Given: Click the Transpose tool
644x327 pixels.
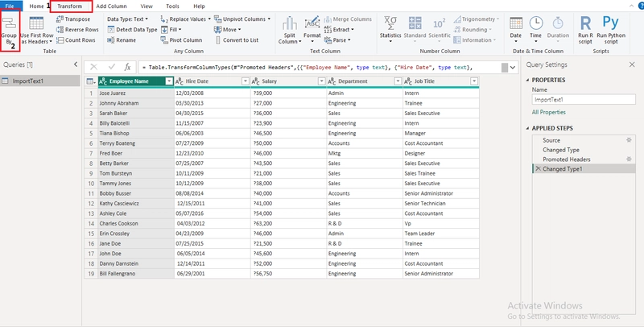Looking at the screenshot, I should pyautogui.click(x=73, y=19).
